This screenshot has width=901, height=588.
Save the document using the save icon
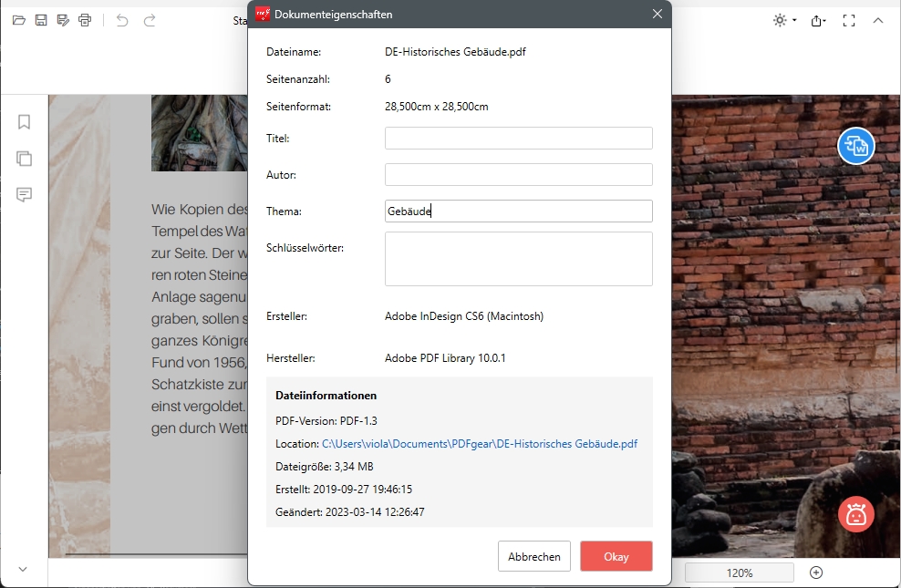click(40, 20)
